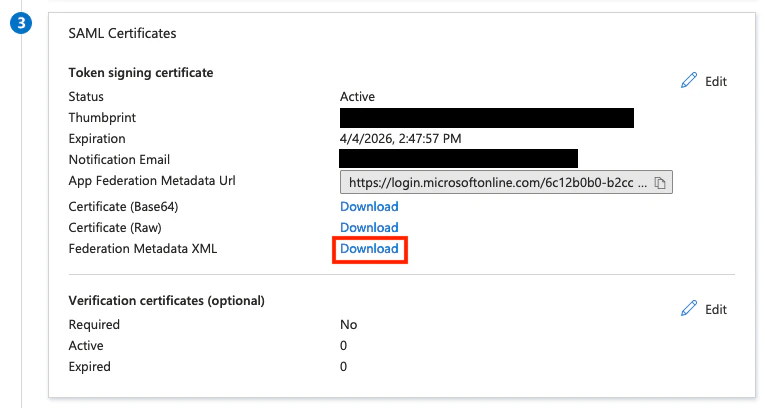Select the Verification certificates (optional) heading

(166, 301)
